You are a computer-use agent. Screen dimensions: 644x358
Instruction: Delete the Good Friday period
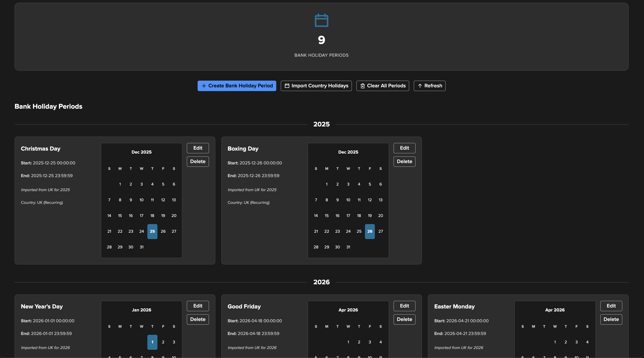click(404, 319)
